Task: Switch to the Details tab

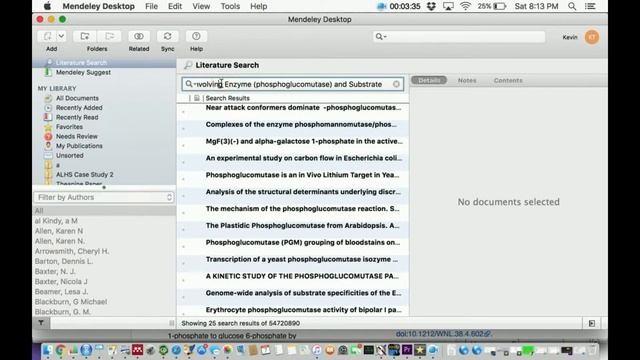Action: click(429, 80)
